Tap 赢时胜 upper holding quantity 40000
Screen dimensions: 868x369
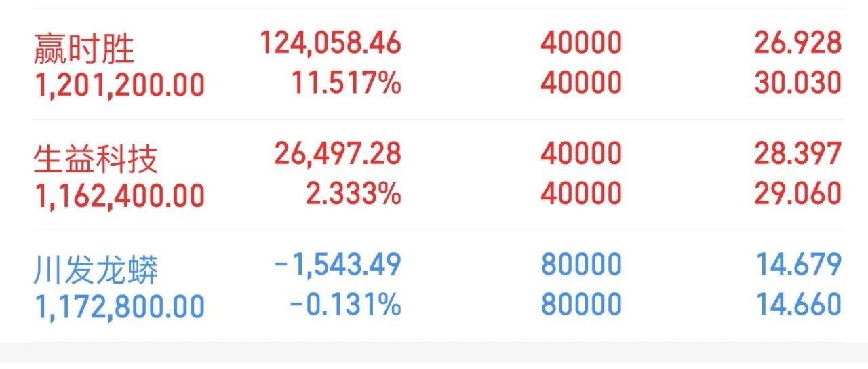pos(581,43)
